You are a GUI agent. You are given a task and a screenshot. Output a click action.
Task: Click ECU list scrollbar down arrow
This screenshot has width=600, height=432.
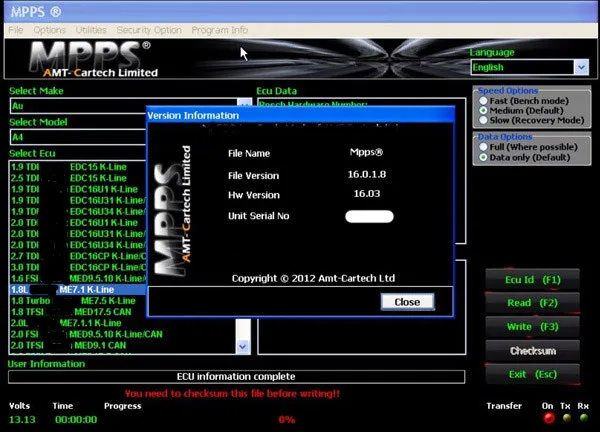point(243,347)
